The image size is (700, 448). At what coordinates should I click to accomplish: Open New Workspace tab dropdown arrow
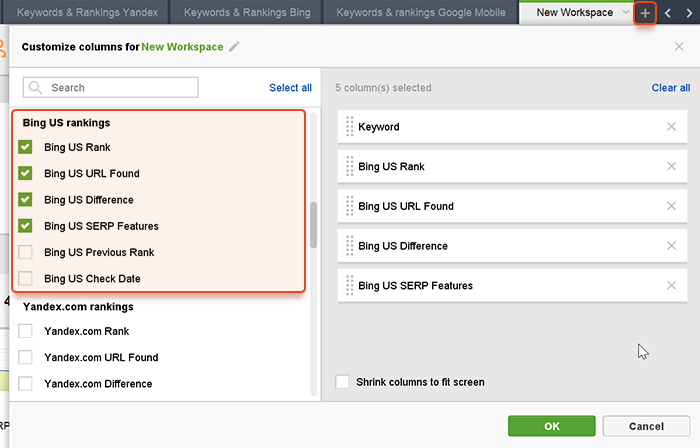tap(625, 12)
